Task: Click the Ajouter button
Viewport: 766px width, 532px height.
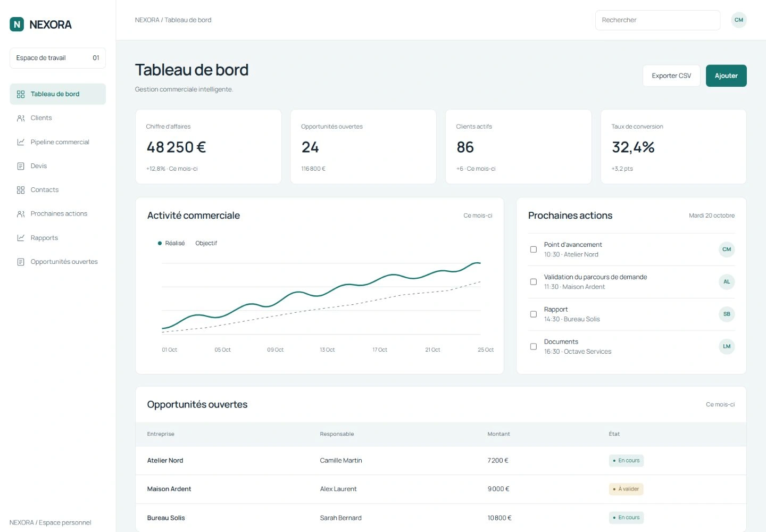Action: click(726, 76)
